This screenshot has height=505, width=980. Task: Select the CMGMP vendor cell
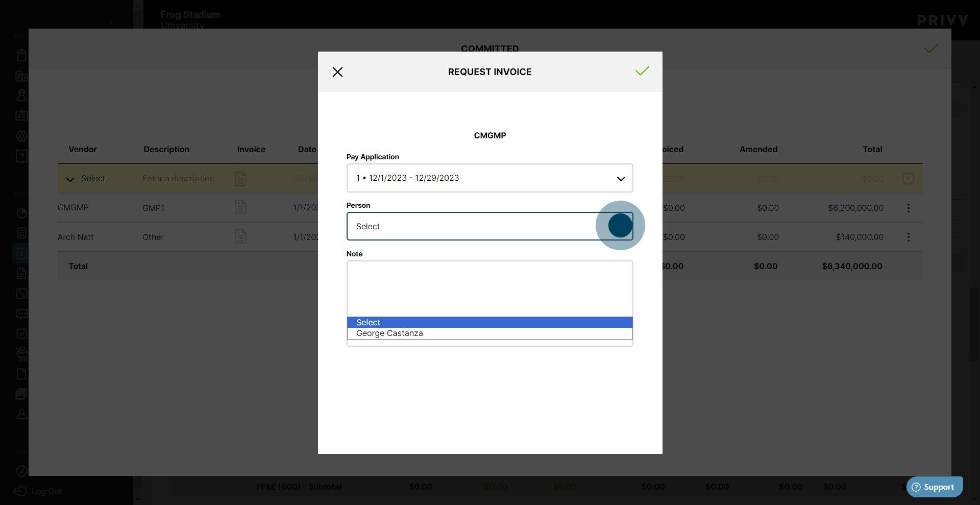click(73, 208)
